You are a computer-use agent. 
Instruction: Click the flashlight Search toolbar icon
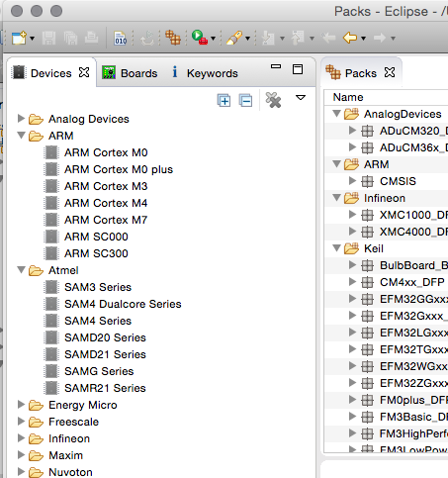[x=234, y=38]
